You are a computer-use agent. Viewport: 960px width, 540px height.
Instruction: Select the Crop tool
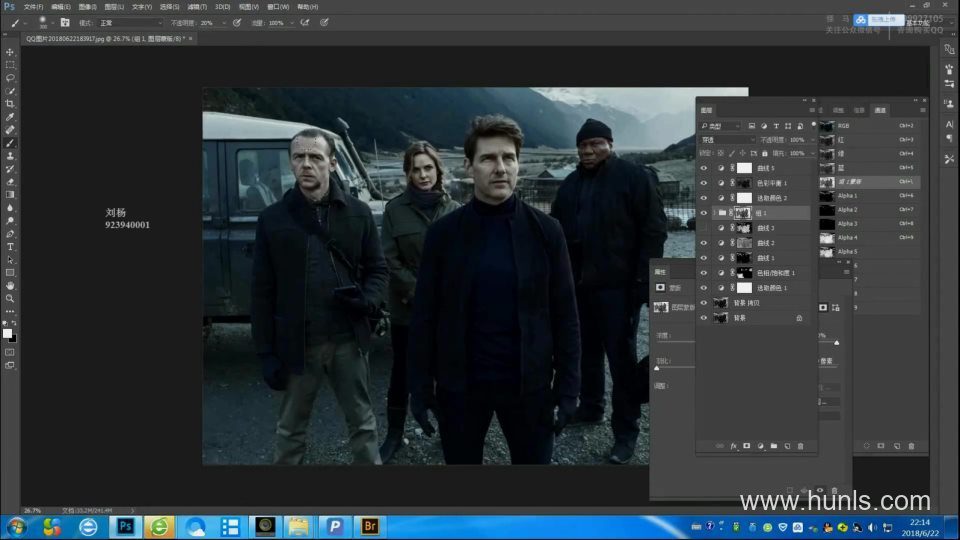[10, 103]
